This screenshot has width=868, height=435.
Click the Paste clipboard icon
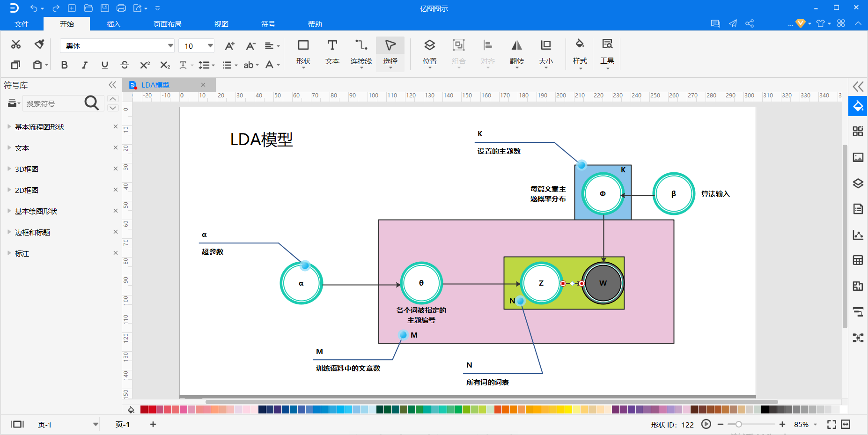click(x=38, y=65)
